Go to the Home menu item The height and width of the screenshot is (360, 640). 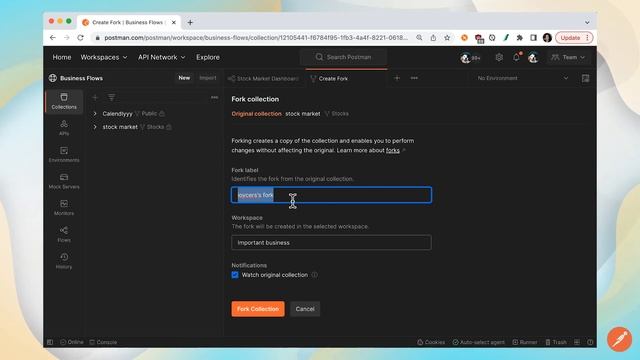pos(62,57)
